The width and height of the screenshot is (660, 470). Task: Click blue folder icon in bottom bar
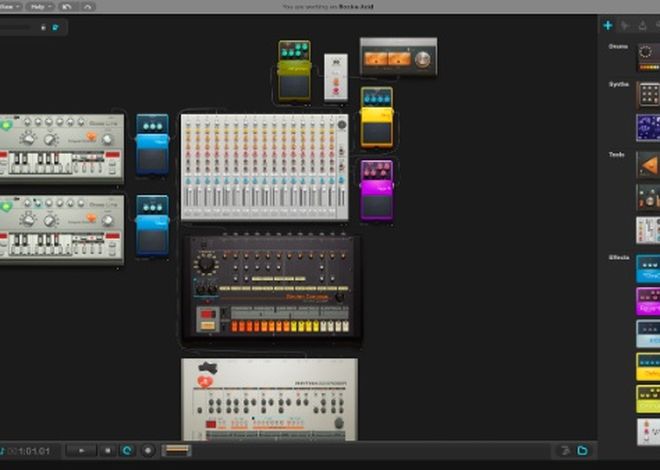click(583, 451)
